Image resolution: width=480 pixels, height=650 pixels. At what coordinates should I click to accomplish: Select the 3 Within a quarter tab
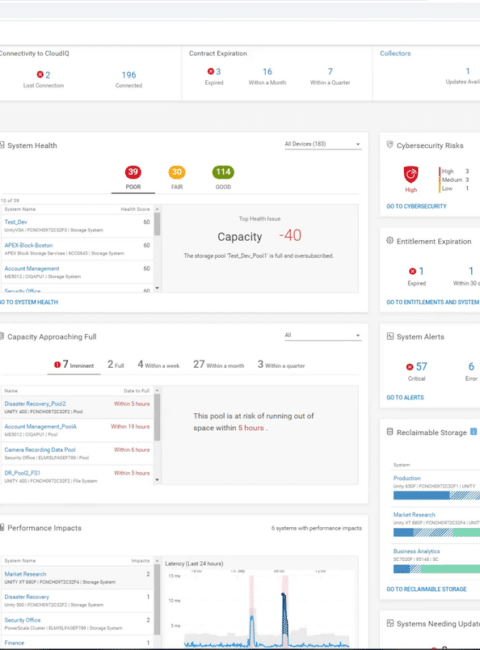click(x=281, y=365)
